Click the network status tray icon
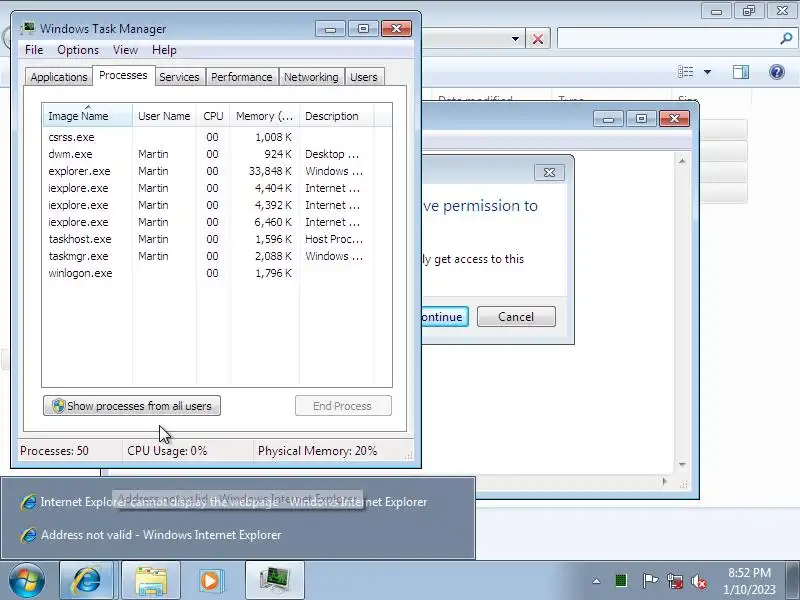 pos(674,581)
